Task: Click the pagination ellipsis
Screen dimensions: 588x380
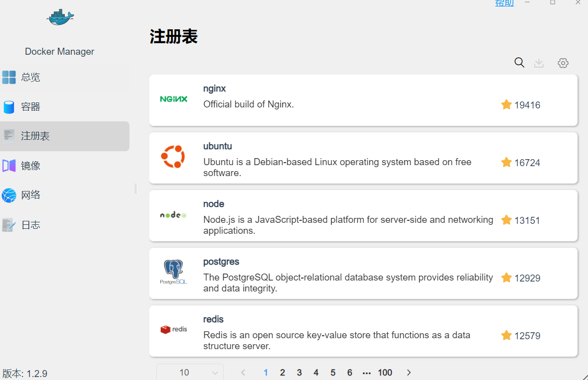Action: [367, 373]
